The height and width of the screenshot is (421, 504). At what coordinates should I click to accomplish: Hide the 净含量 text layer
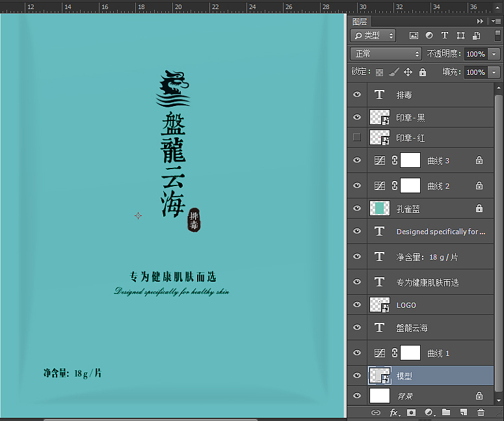[x=357, y=256]
